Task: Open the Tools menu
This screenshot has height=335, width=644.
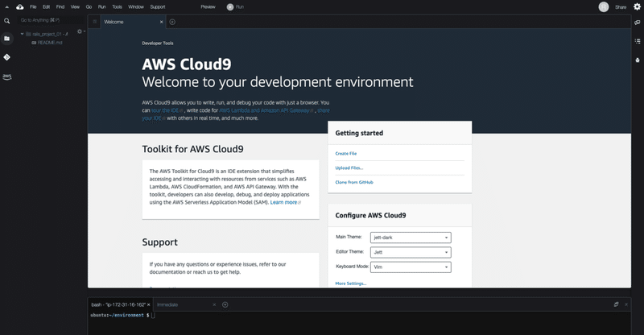Action: point(117,7)
